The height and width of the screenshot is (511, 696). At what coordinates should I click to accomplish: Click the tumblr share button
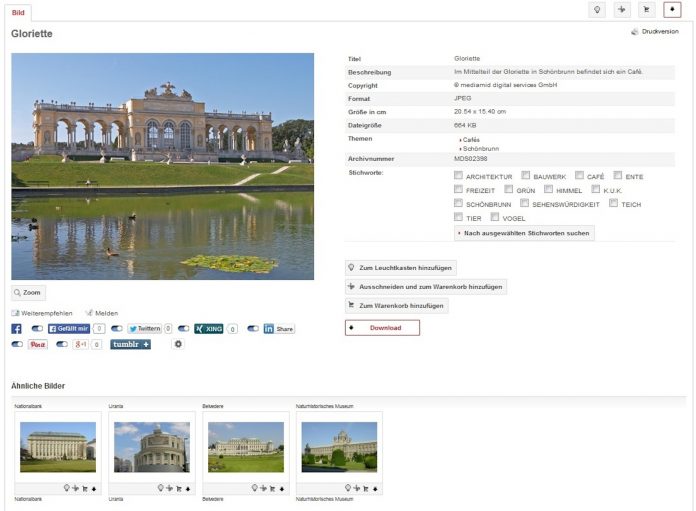coord(130,344)
